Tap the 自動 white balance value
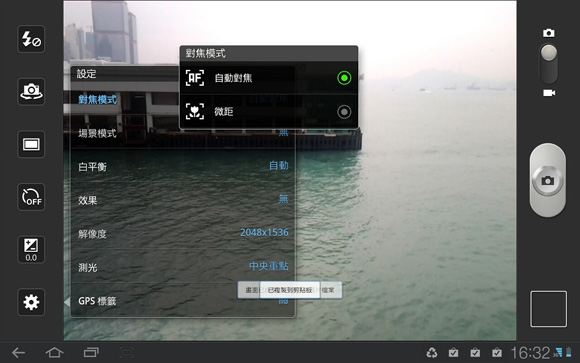Image resolution: width=580 pixels, height=363 pixels. [279, 165]
